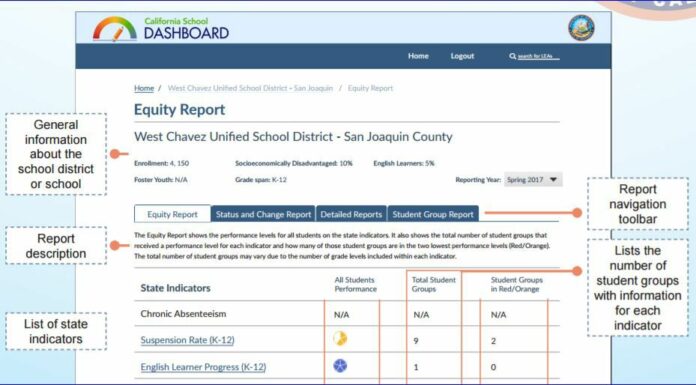Click the Home breadcrumb link
The image size is (696, 385).
pos(144,88)
